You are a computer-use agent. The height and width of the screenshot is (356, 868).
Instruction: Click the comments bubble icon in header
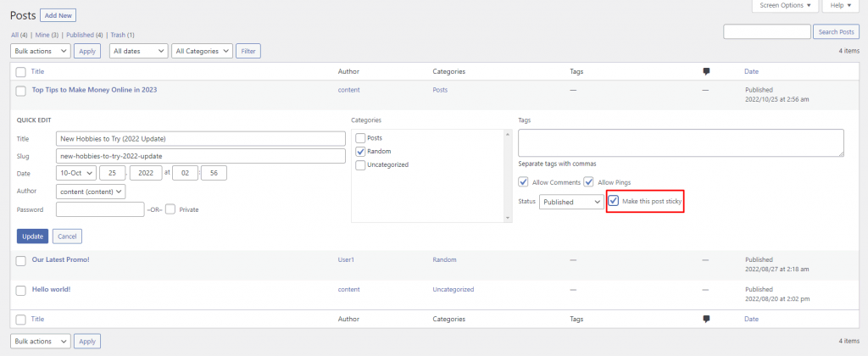pyautogui.click(x=706, y=72)
